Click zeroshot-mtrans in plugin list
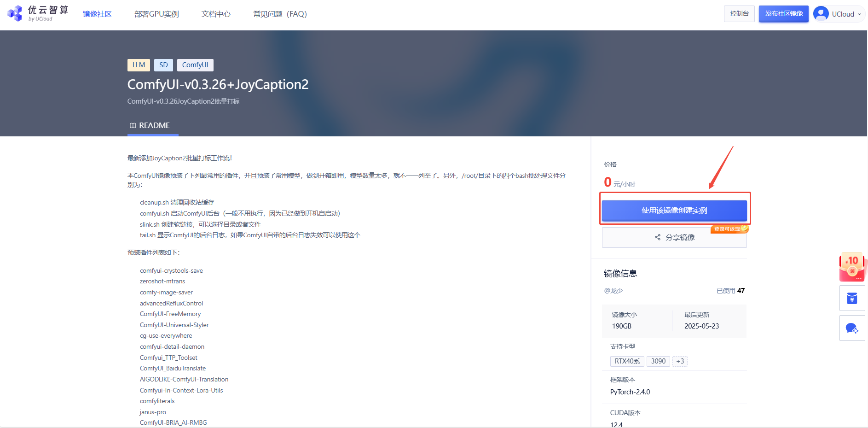The height and width of the screenshot is (428, 868). (x=162, y=281)
